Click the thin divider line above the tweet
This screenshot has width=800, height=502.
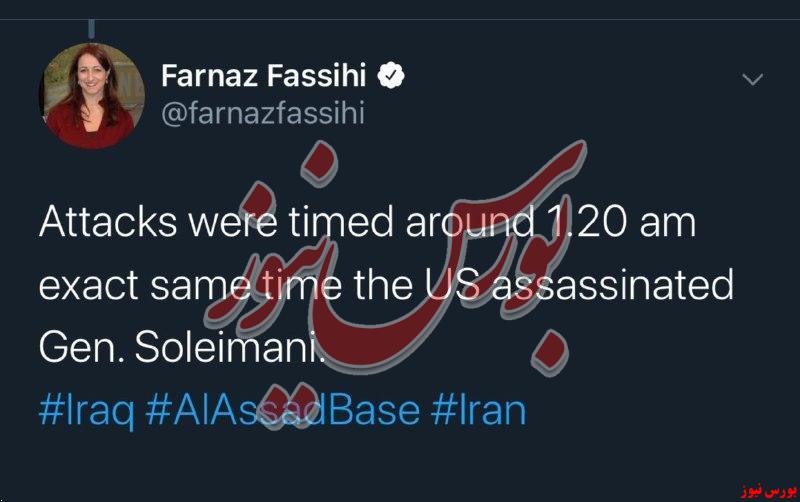(400, 19)
